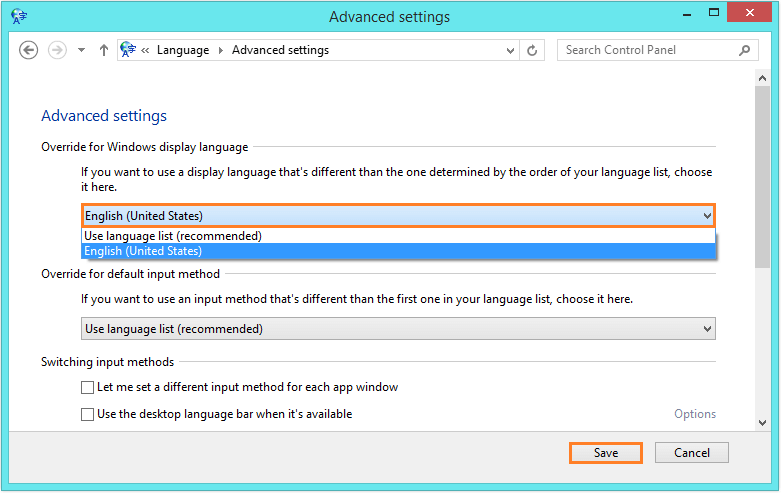Check different input method per app window
The height and width of the screenshot is (493, 781).
pos(87,387)
